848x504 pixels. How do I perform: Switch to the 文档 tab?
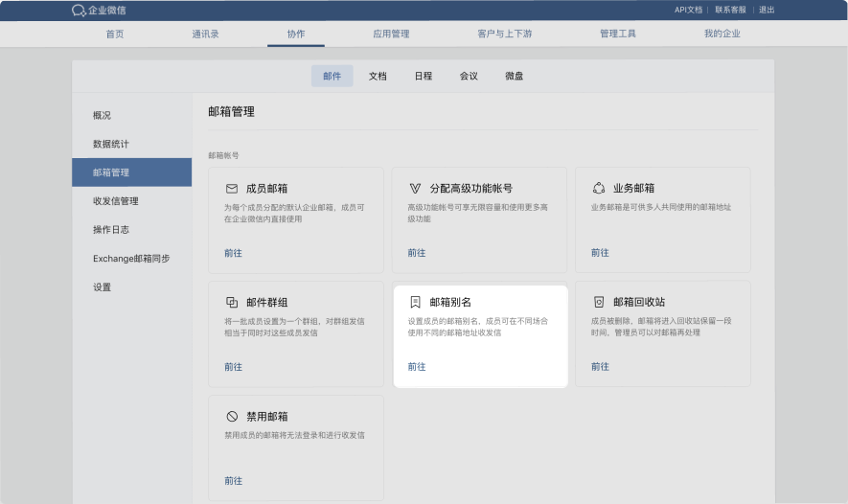(x=378, y=76)
